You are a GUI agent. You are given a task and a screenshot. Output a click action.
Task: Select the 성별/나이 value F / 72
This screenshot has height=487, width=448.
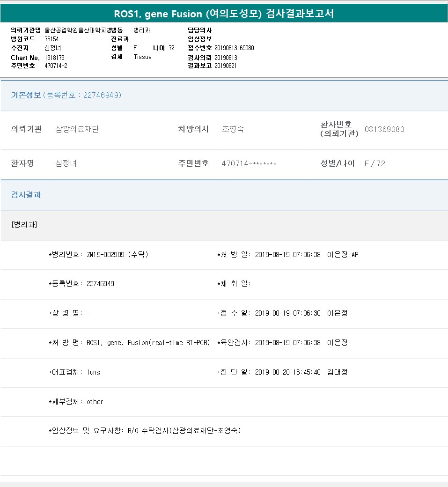pos(375,163)
